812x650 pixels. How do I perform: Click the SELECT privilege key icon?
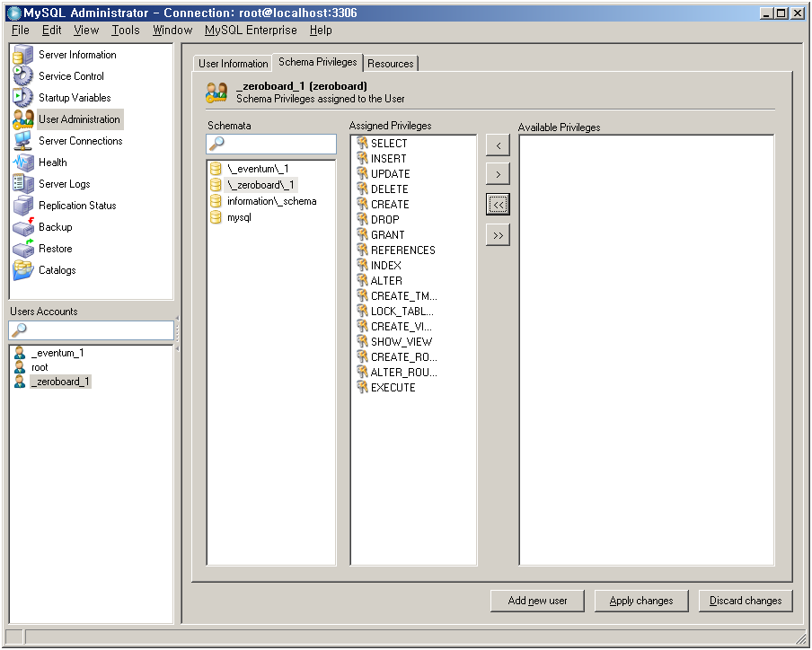pos(363,144)
